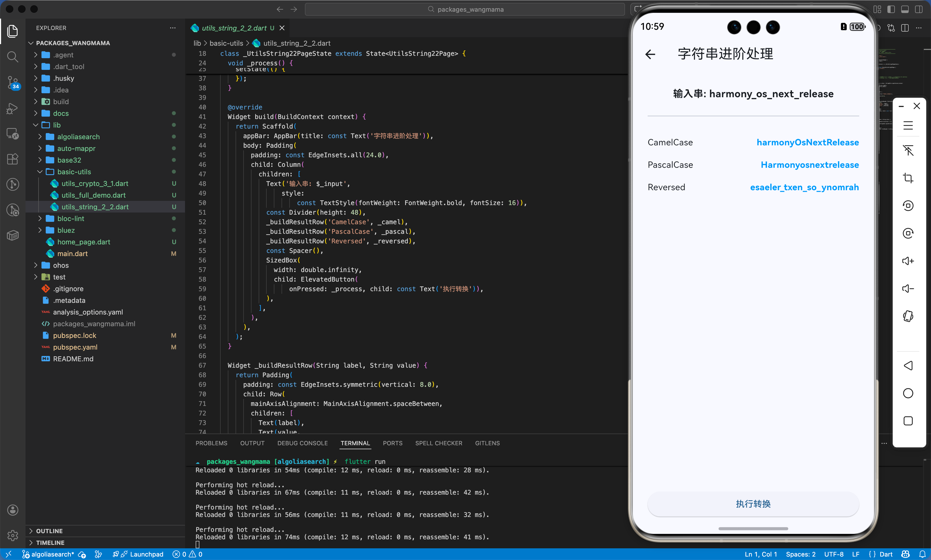This screenshot has width=931, height=560.
Task: Toggle the bottom panel layout button
Action: point(905,10)
